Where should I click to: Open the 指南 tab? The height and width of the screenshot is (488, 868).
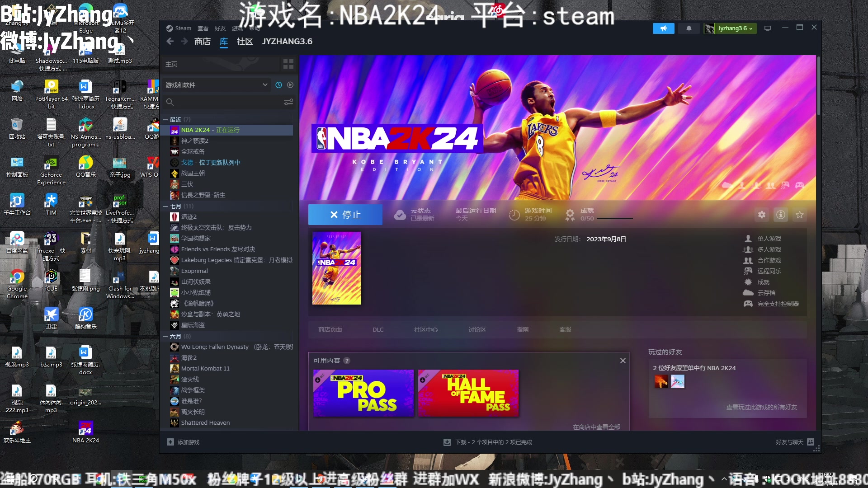(x=523, y=330)
